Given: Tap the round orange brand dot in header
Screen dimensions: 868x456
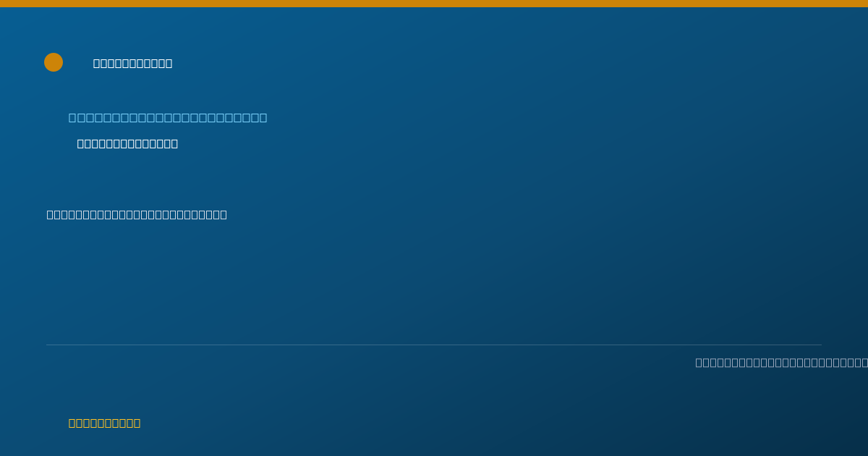Looking at the screenshot, I should tap(54, 62).
